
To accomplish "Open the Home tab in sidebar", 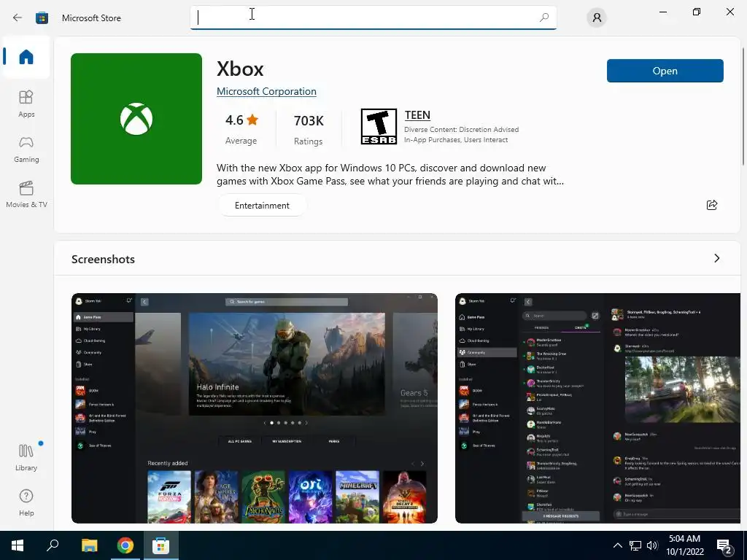I will [x=26, y=57].
